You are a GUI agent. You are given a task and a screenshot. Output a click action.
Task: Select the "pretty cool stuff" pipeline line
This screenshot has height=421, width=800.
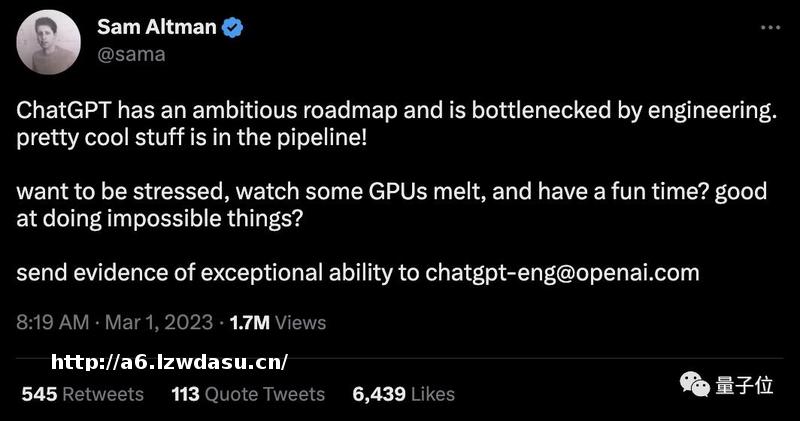193,137
